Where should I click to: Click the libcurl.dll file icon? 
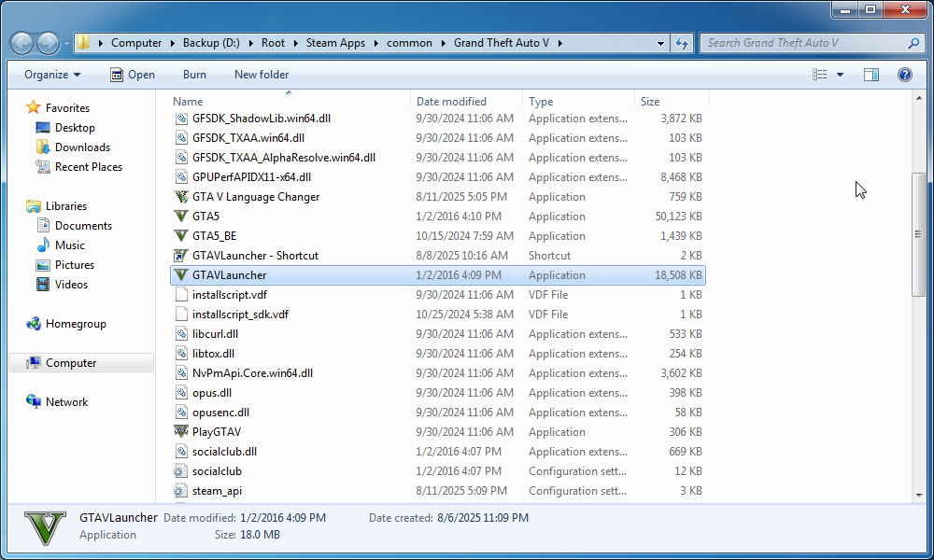181,334
